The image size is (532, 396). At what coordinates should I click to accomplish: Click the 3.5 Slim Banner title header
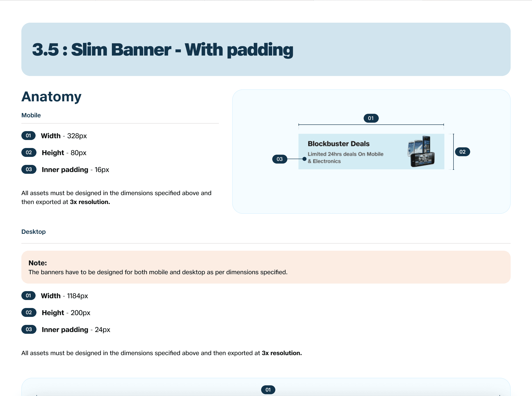tap(163, 50)
